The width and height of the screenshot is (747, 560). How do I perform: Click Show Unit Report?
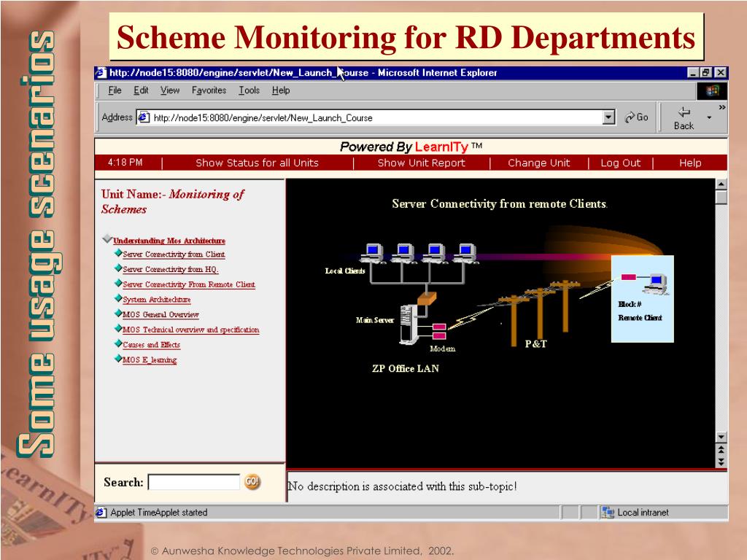point(421,163)
